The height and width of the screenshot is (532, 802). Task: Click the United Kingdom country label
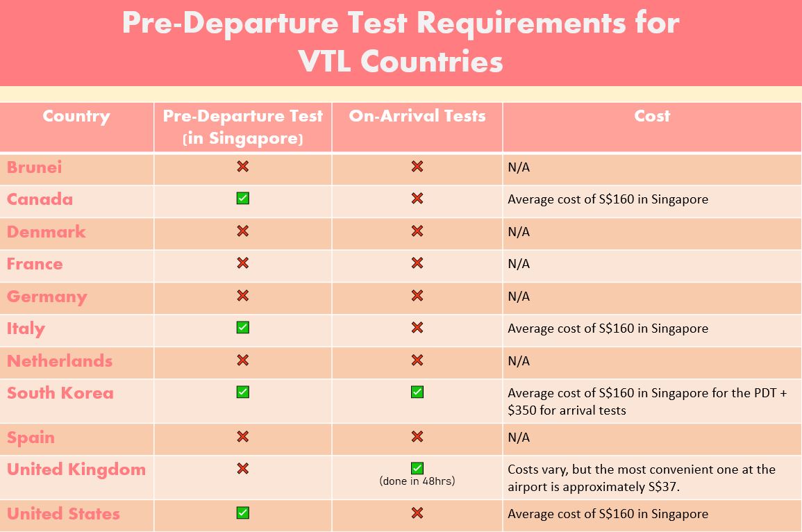click(76, 469)
